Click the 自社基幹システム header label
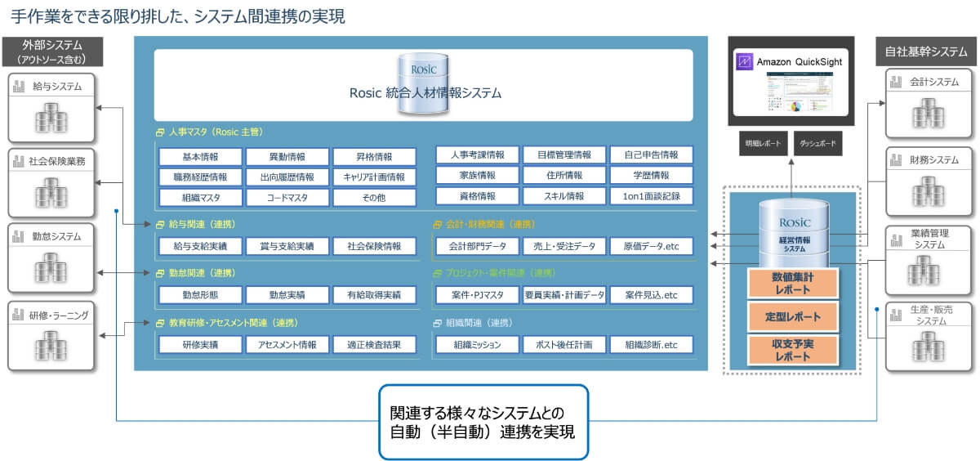This screenshot has height=461, width=980. point(924,51)
